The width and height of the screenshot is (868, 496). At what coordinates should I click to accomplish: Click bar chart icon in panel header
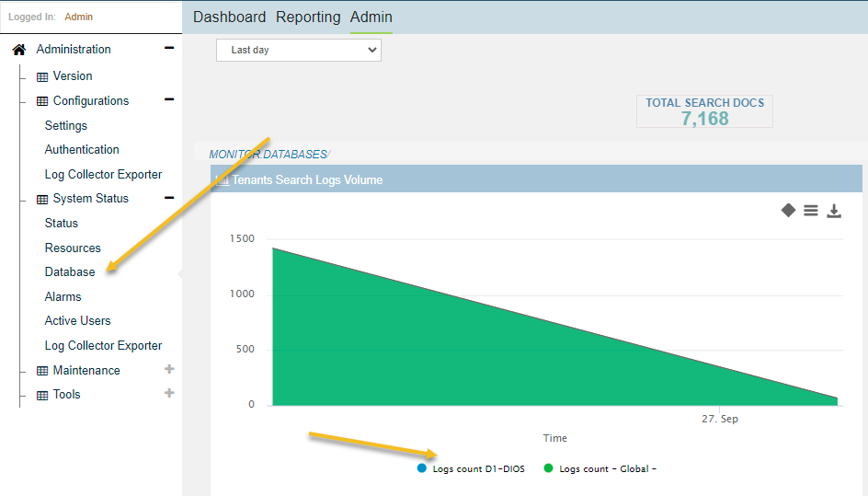click(222, 180)
